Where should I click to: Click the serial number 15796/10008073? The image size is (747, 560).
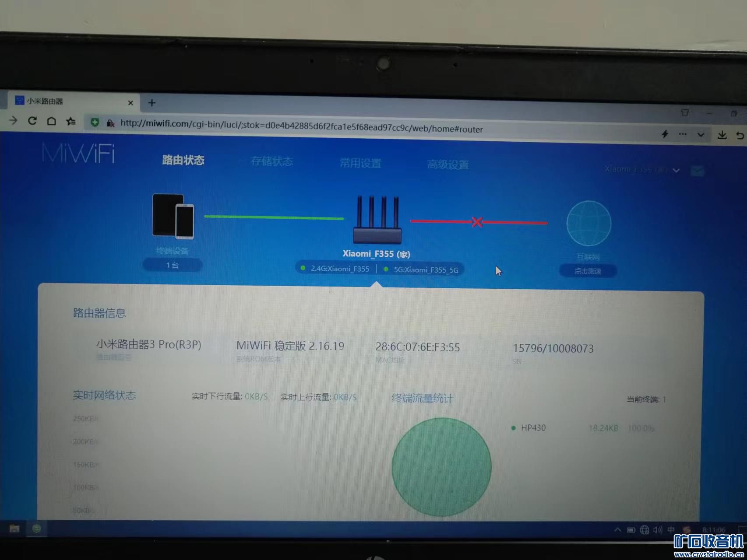click(x=553, y=349)
